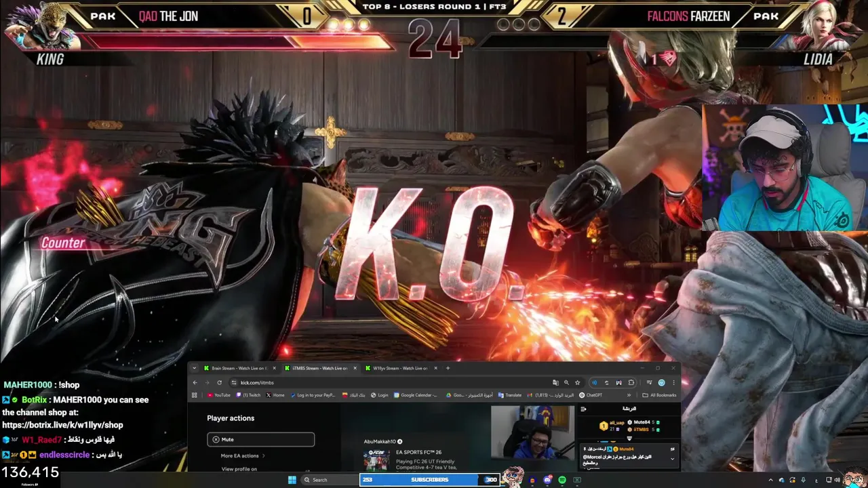Screen dimensions: 868x488
Task: Click the iiTMBS leaderboard entry
Action: tap(643, 430)
